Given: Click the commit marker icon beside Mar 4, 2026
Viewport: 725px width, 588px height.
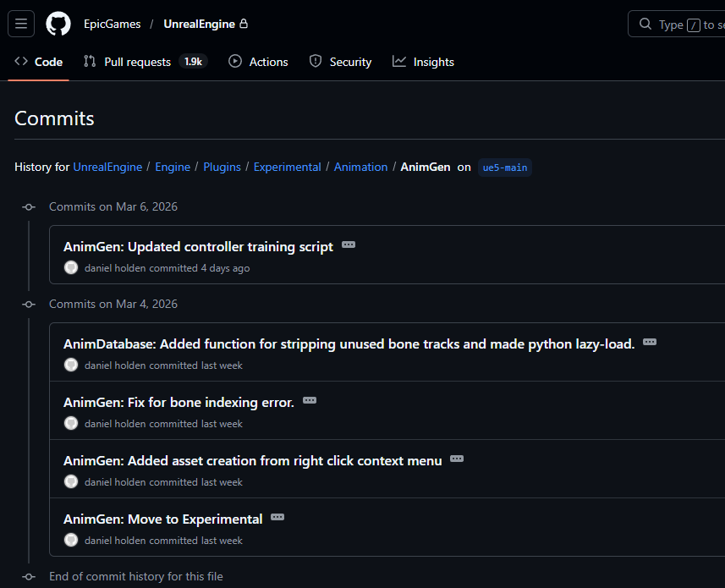Looking at the screenshot, I should coord(29,305).
